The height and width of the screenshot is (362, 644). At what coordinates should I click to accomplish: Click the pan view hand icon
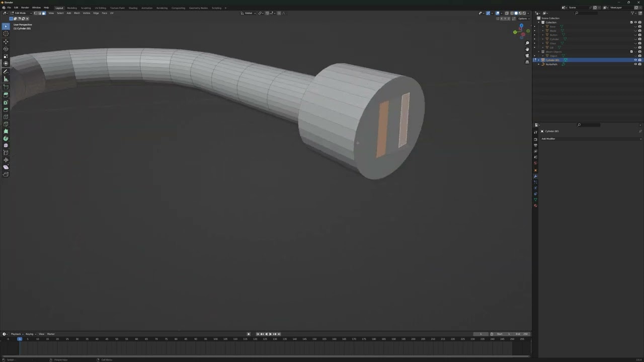click(x=527, y=49)
